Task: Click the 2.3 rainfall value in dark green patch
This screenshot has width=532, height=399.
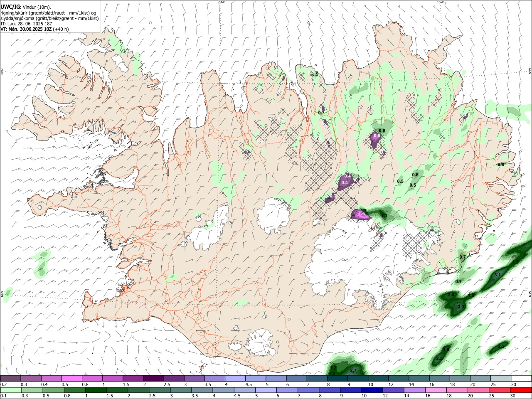Action: [461, 307]
